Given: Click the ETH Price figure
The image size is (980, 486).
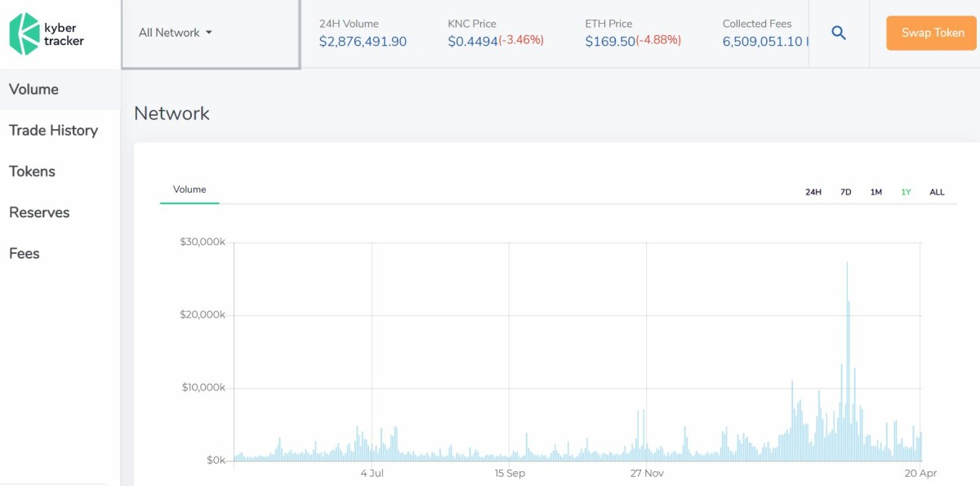Looking at the screenshot, I should [610, 42].
